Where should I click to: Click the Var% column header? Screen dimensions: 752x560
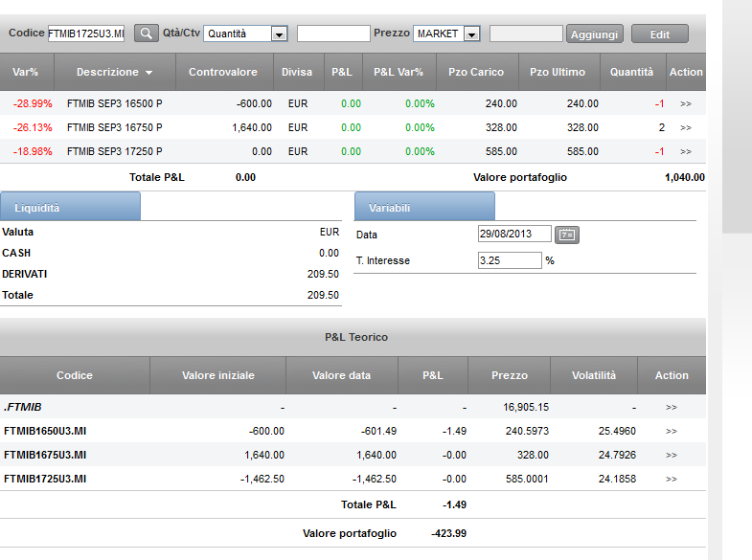tap(26, 72)
